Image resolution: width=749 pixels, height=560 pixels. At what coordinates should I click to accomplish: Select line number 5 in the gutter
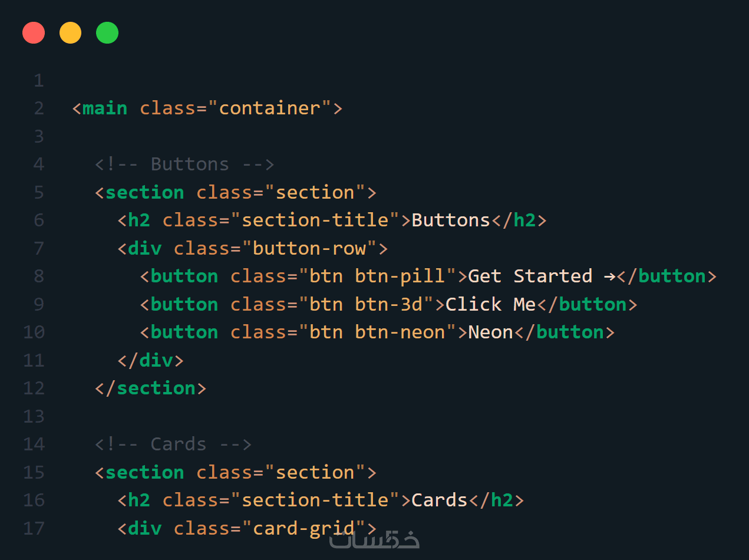(x=39, y=193)
